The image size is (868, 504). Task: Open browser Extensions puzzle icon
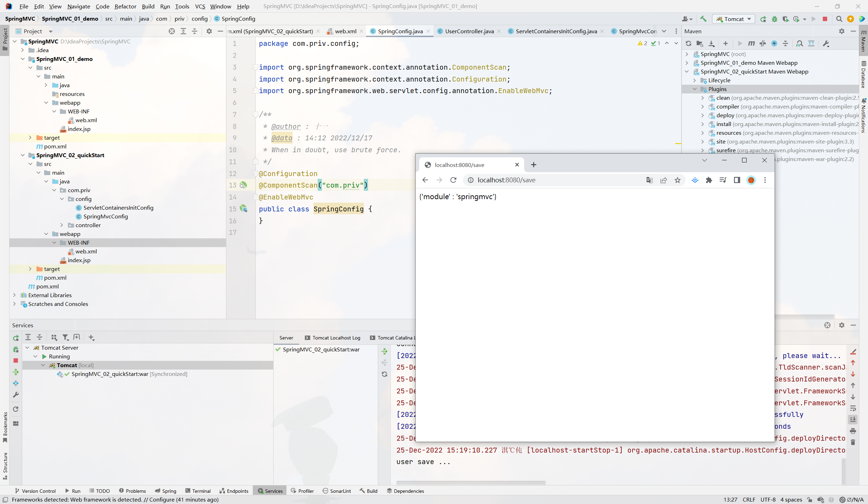[709, 180]
